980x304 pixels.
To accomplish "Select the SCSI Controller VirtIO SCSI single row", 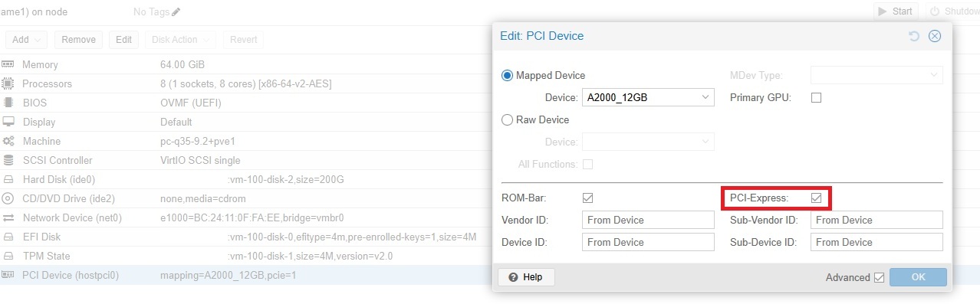I will point(245,160).
